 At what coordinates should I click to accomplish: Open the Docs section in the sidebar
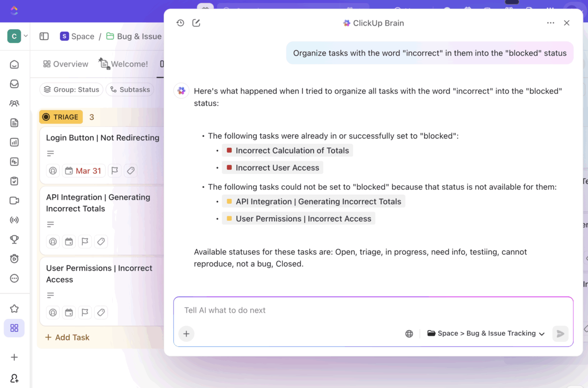click(14, 122)
